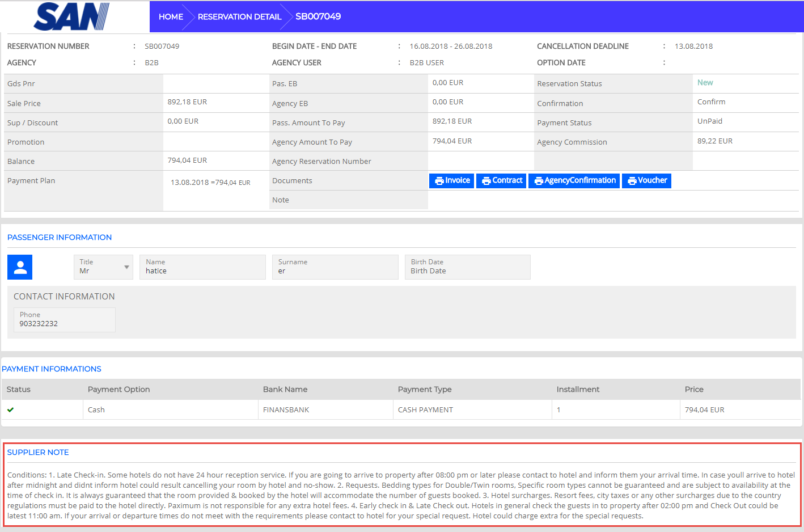Click the printer icon on Voucher
804x532 pixels.
pyautogui.click(x=632, y=181)
